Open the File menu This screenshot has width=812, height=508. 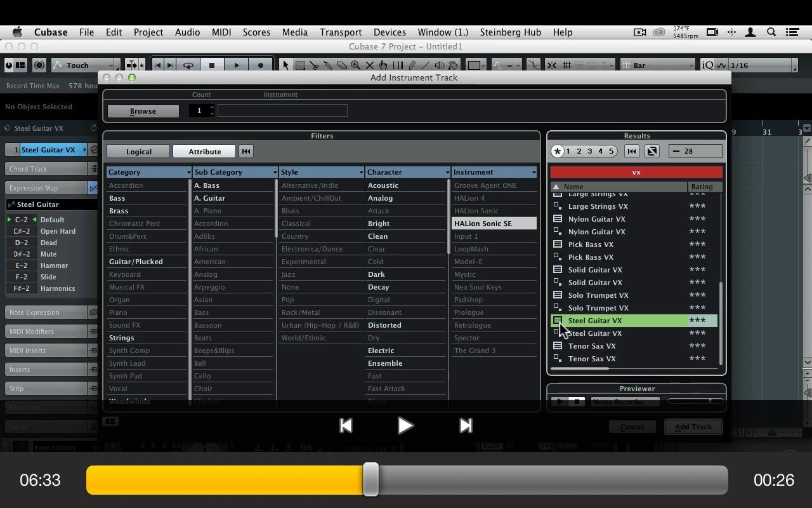[86, 32]
